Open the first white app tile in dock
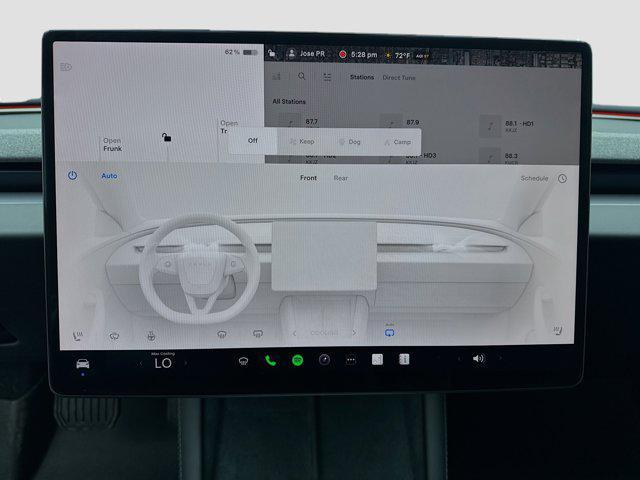The width and height of the screenshot is (640, 480). click(378, 360)
